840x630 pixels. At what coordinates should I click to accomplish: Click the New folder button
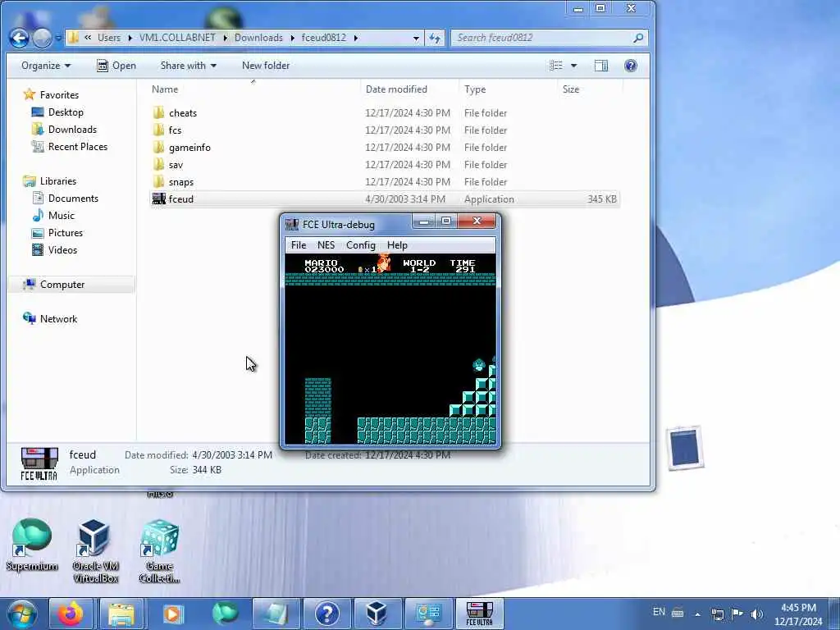pyautogui.click(x=266, y=66)
